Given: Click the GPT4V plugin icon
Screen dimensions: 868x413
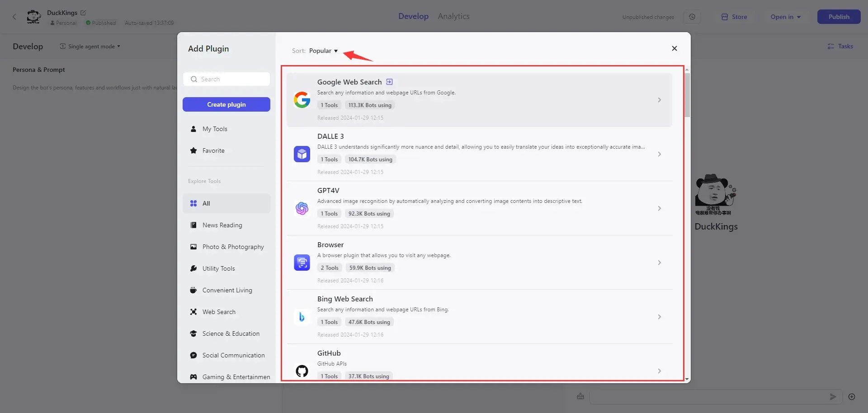Looking at the screenshot, I should pyautogui.click(x=302, y=208).
